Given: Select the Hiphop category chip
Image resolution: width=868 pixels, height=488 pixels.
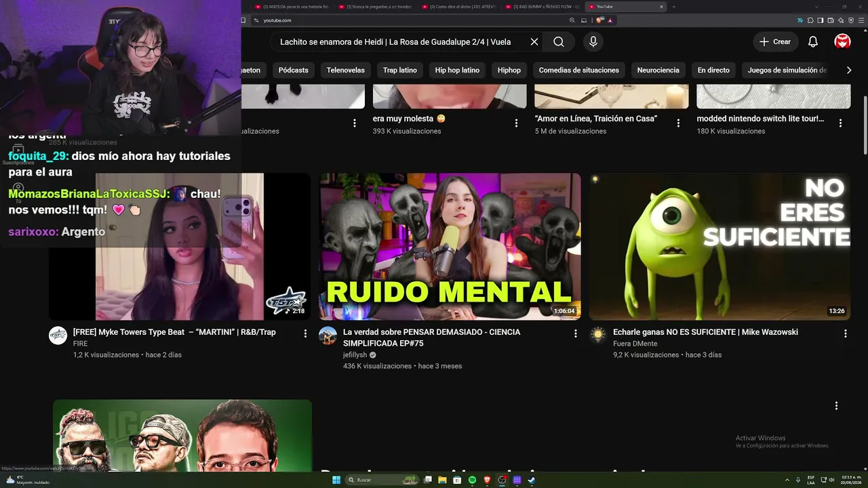Looking at the screenshot, I should pos(509,70).
